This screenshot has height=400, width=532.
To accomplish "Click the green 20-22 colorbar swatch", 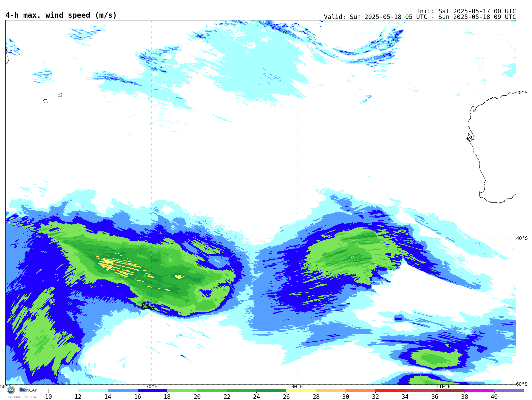I will tap(212, 391).
